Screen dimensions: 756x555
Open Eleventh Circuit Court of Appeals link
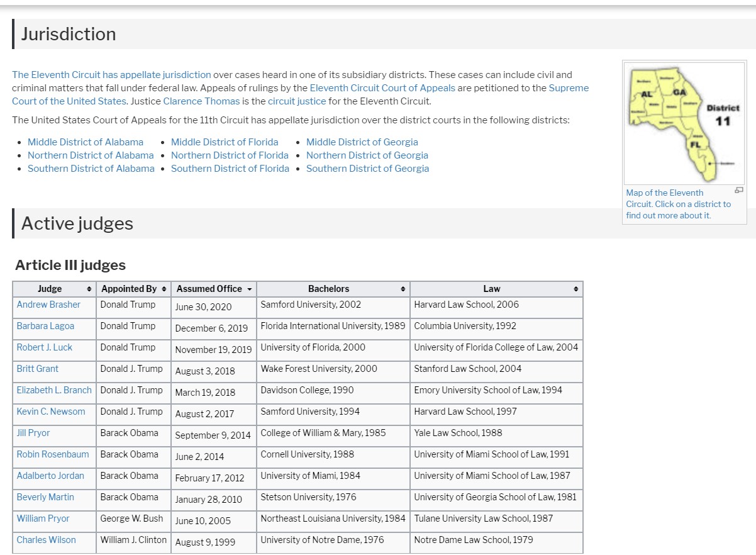coord(382,87)
